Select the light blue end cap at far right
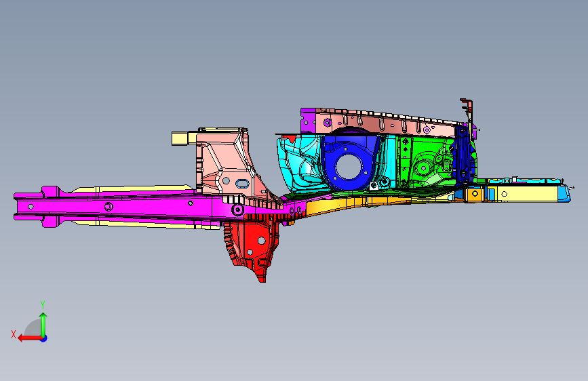Viewport: 588px width, 381px height. point(564,193)
